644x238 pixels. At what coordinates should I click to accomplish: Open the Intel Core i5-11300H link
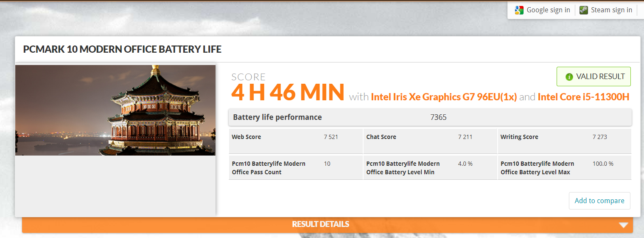coord(583,97)
